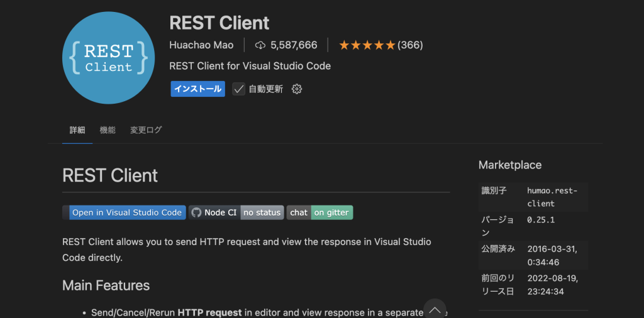The image size is (644, 318).
Task: Toggle the 自動更新 checkbox
Action: [239, 89]
